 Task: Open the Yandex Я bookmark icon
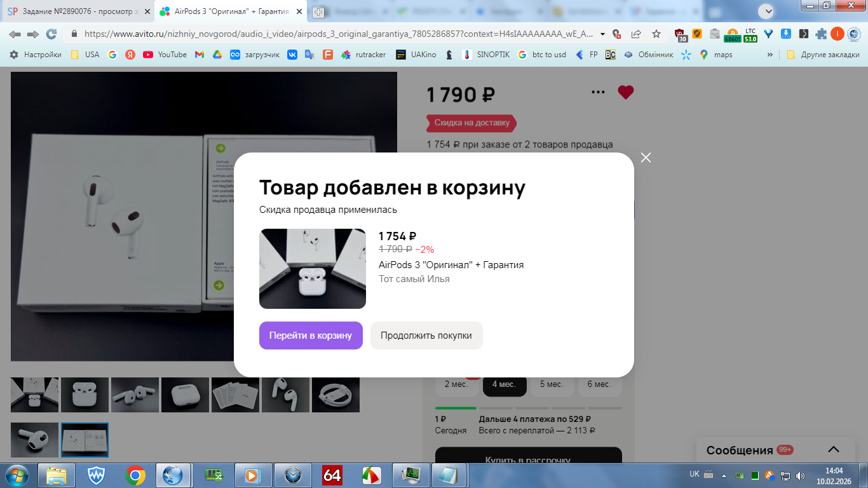tap(130, 55)
